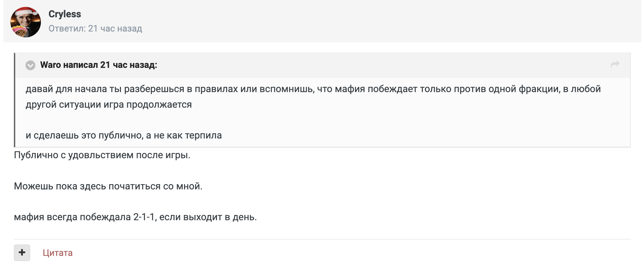Click the jump-to-original-post arrow icon
644x277 pixels.
[x=615, y=64]
